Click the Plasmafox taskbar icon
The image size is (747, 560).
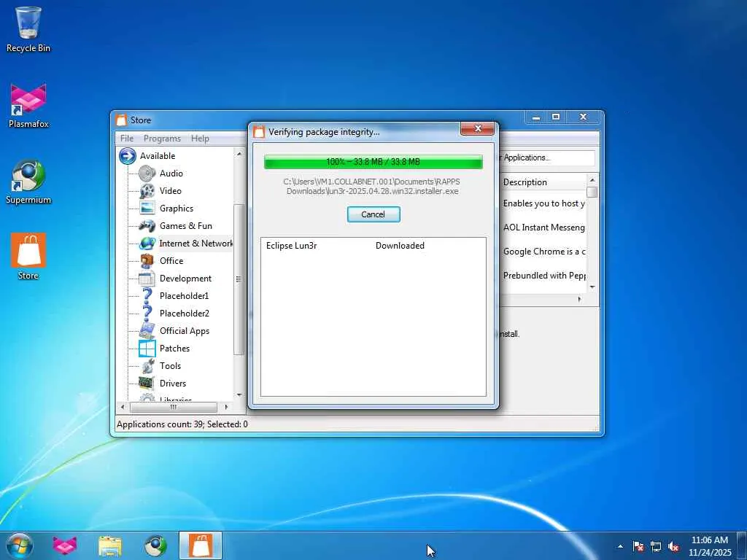(x=65, y=545)
